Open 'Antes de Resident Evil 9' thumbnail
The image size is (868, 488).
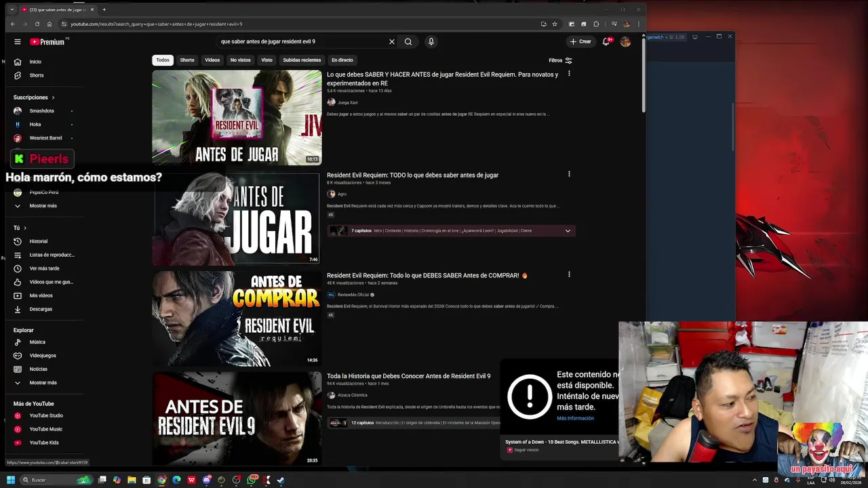(237, 418)
